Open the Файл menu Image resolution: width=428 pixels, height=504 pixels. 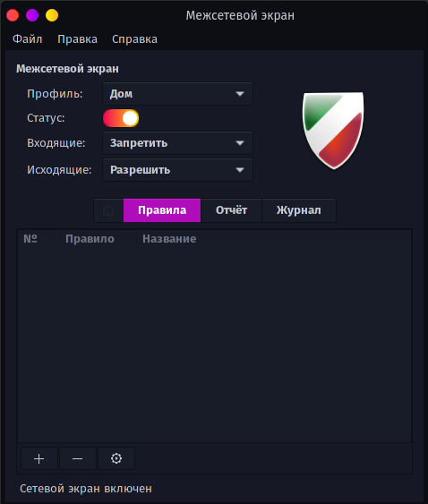point(28,39)
